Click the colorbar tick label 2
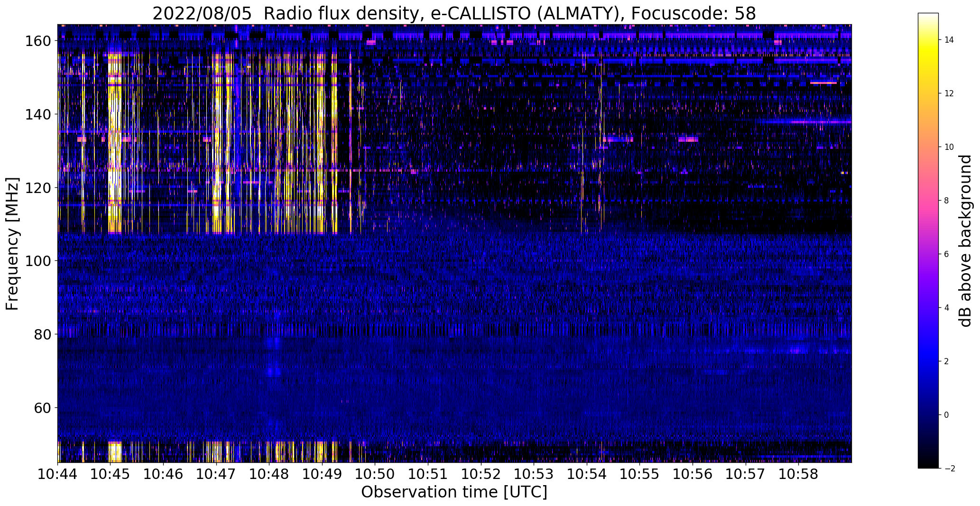The width and height of the screenshot is (980, 506). [946, 361]
